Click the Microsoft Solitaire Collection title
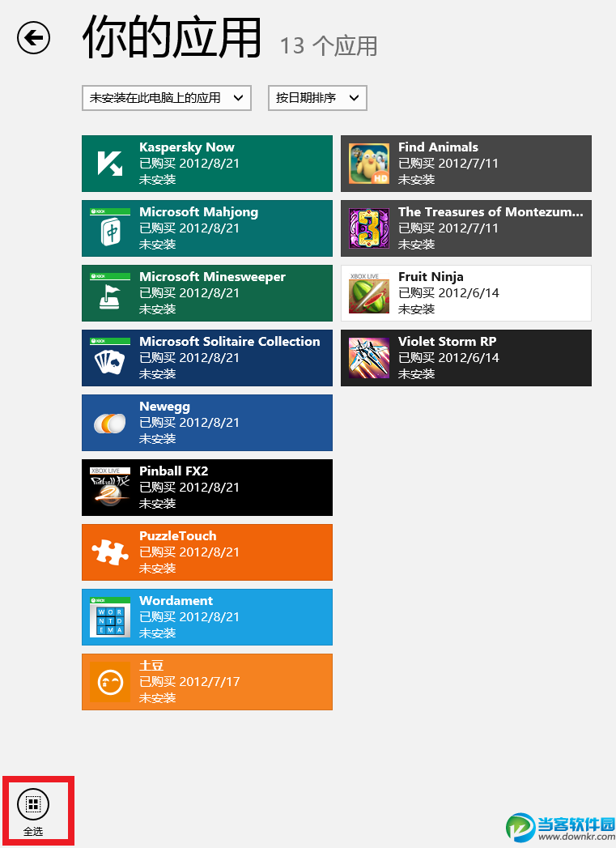616x848 pixels. [x=230, y=342]
